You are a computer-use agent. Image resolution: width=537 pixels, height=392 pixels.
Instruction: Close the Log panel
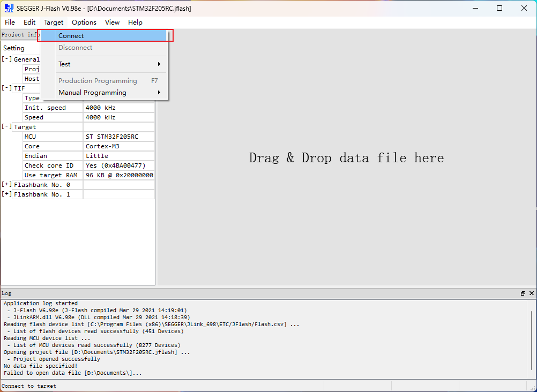tap(532, 293)
